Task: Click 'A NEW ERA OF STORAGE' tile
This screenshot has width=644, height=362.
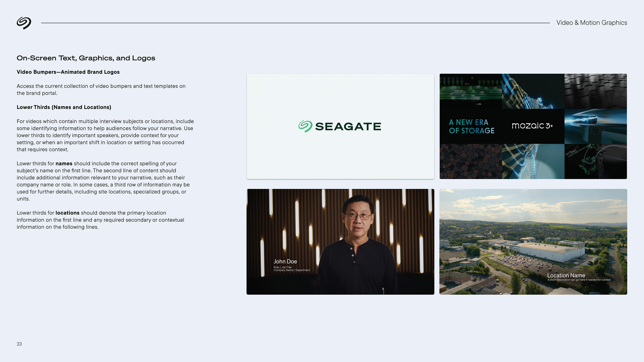Action: pos(471,126)
